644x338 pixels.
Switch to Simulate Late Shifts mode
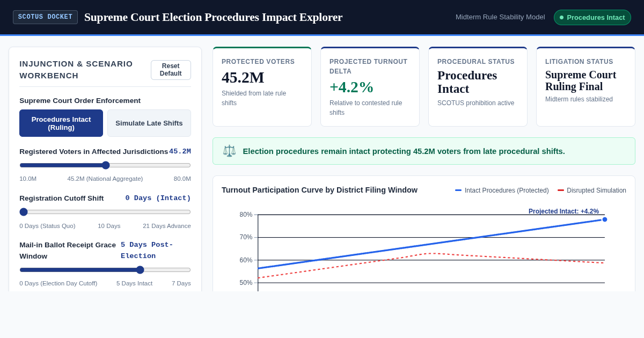[x=149, y=123]
